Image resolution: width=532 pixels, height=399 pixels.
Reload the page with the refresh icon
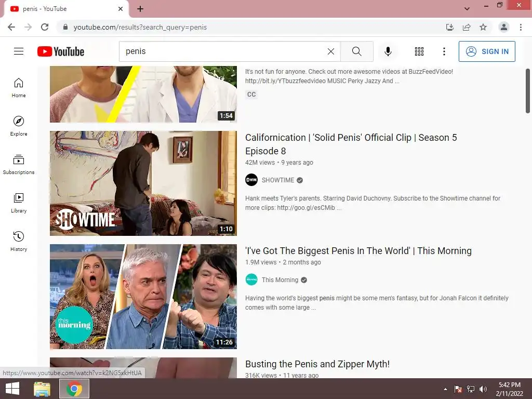[x=45, y=27]
